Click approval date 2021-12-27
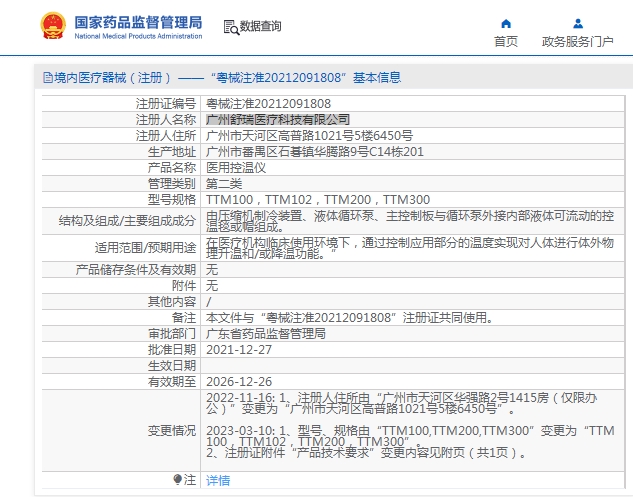 point(239,350)
